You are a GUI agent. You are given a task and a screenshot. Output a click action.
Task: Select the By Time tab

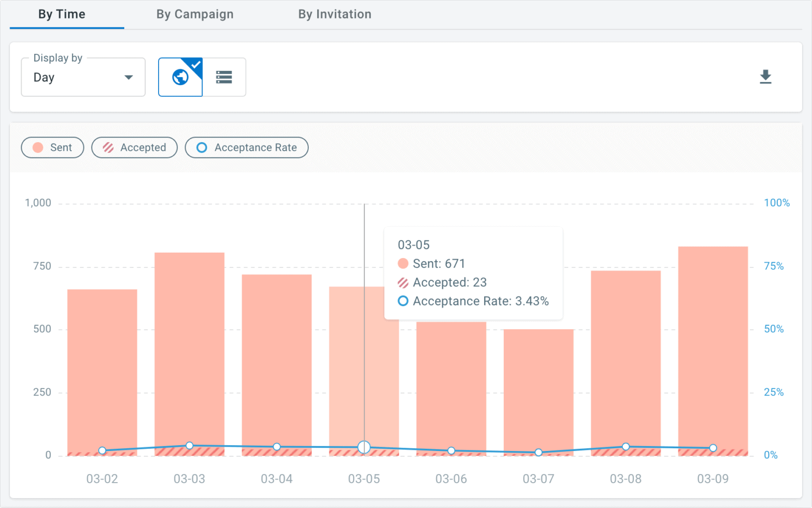click(x=62, y=14)
